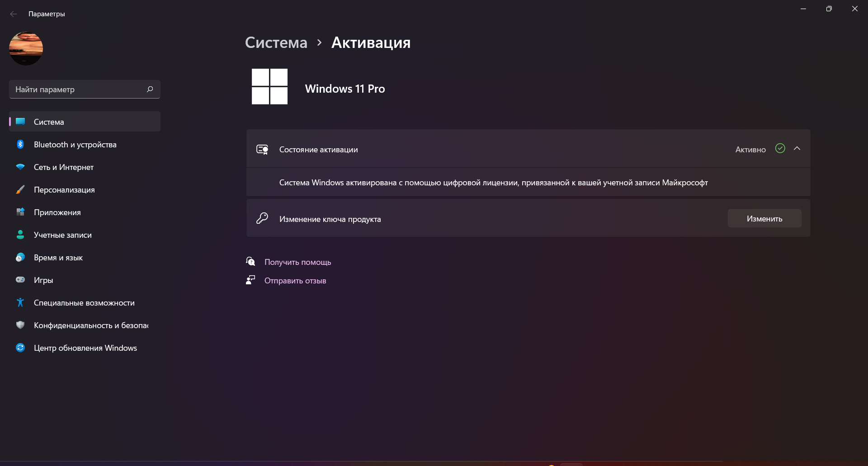Image resolution: width=868 pixels, height=466 pixels.
Task: Go back to 'Система' via breadcrumb
Action: (276, 42)
